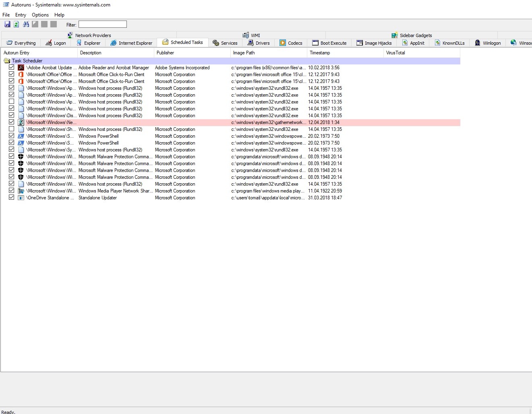Disable the Windows Media Player Network Sharing entry
Image resolution: width=532 pixels, height=414 pixels.
point(11,191)
